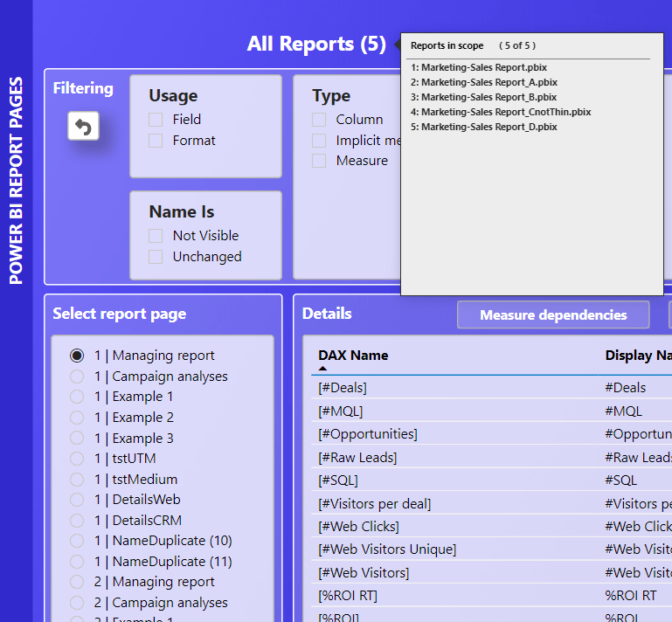This screenshot has width=672, height=622.
Task: Click the All Reports (5) title
Action: [315, 44]
